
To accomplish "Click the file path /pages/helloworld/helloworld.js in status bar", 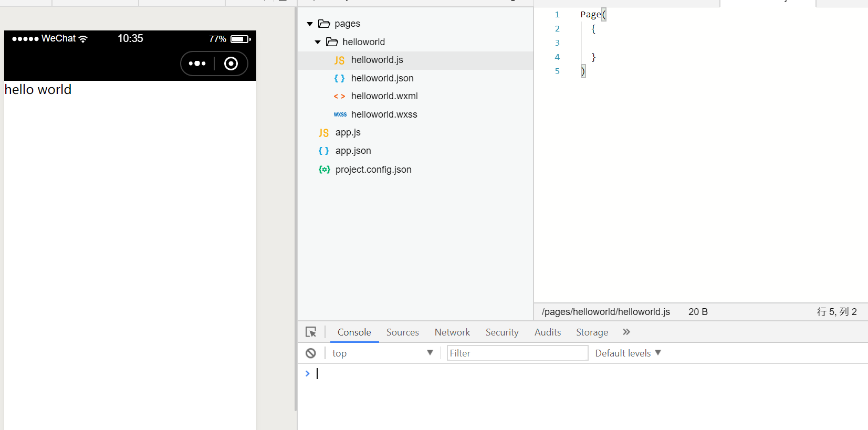I will click(x=606, y=312).
